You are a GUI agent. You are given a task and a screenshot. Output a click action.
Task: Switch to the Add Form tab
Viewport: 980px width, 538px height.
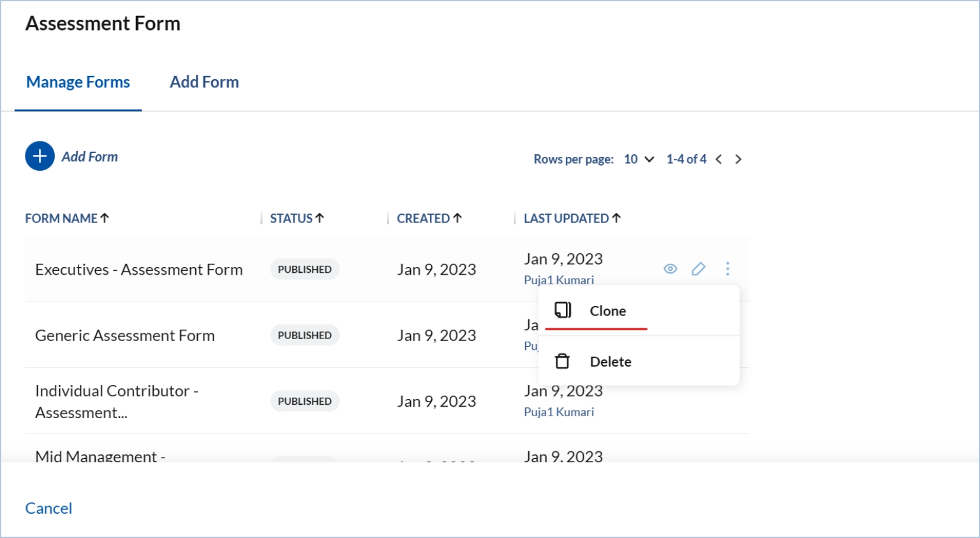(204, 82)
